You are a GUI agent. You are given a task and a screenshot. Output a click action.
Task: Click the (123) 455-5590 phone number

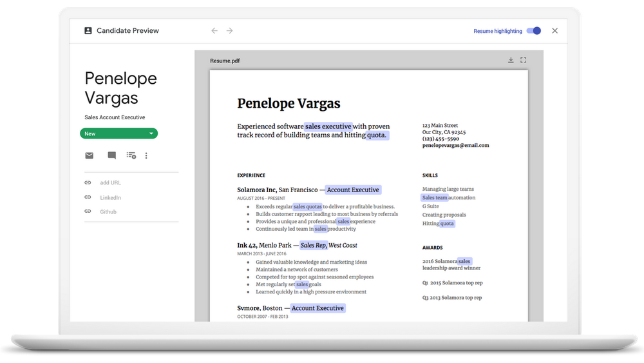point(440,139)
